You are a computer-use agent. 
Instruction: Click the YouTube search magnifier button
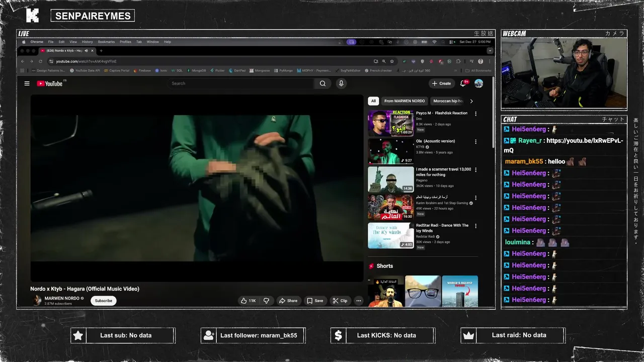pyautogui.click(x=323, y=83)
